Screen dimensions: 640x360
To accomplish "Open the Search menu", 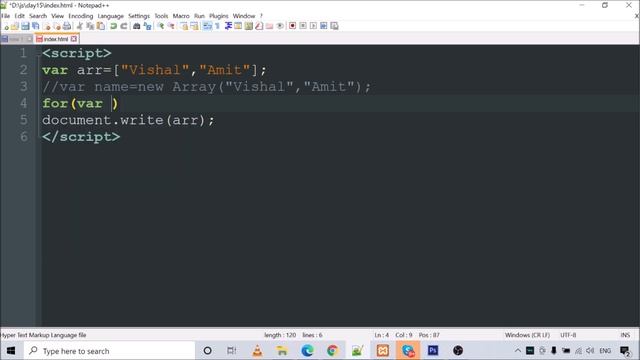I will click(x=38, y=16).
